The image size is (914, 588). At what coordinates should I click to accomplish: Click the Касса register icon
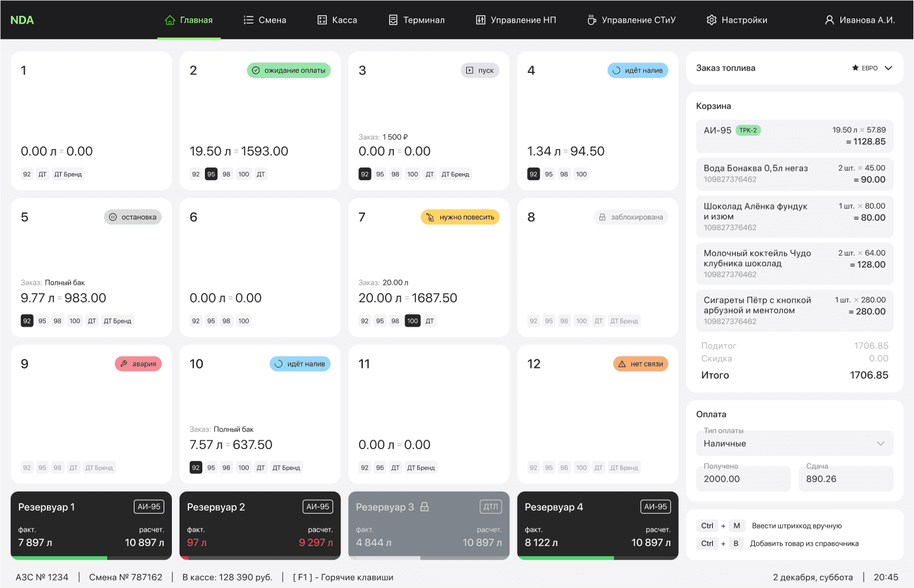(x=322, y=20)
